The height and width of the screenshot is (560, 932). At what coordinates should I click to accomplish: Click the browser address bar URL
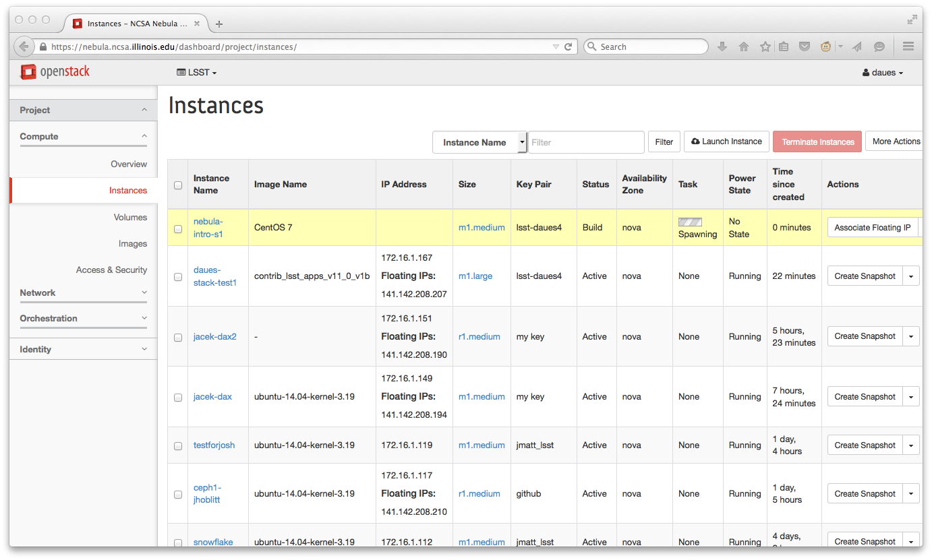pos(174,47)
